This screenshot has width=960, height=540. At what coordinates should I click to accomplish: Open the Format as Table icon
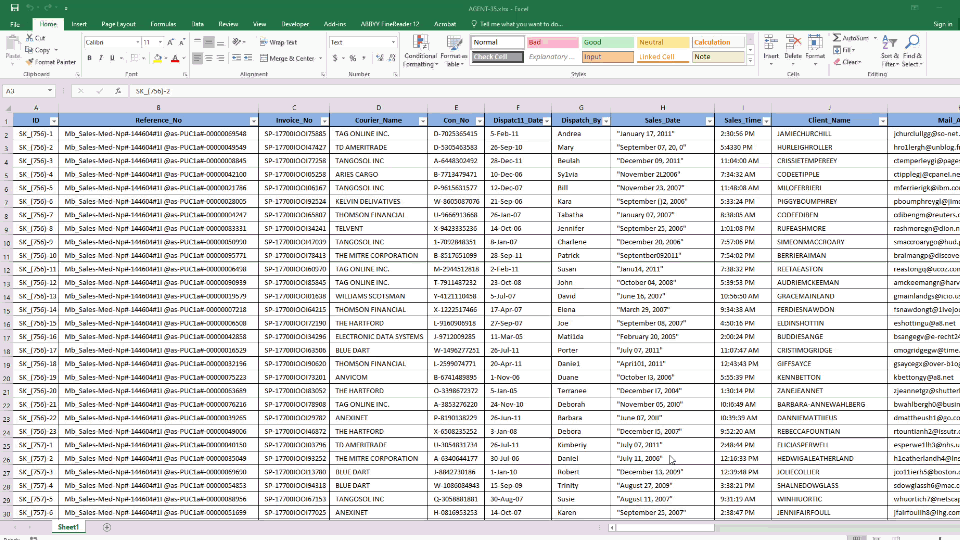click(454, 43)
